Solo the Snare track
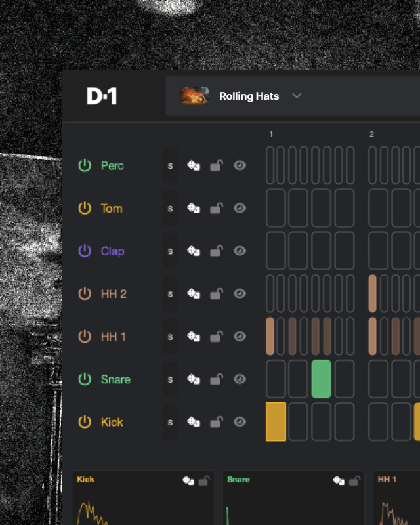The height and width of the screenshot is (525, 420). pyautogui.click(x=170, y=379)
